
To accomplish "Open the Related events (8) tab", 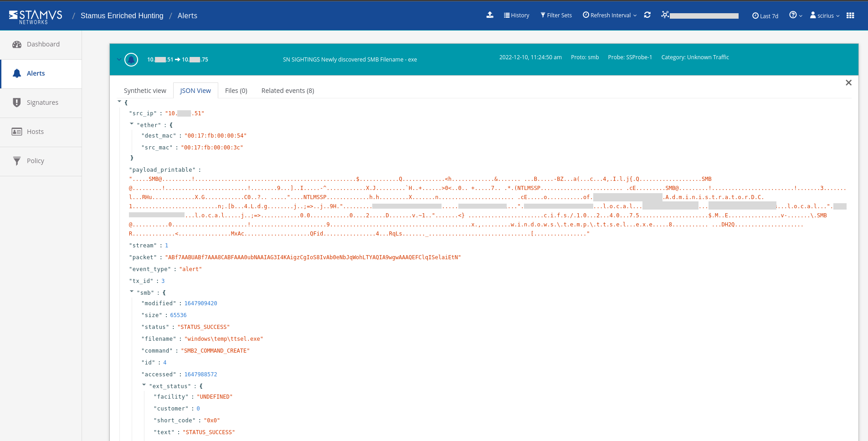I will click(x=287, y=90).
